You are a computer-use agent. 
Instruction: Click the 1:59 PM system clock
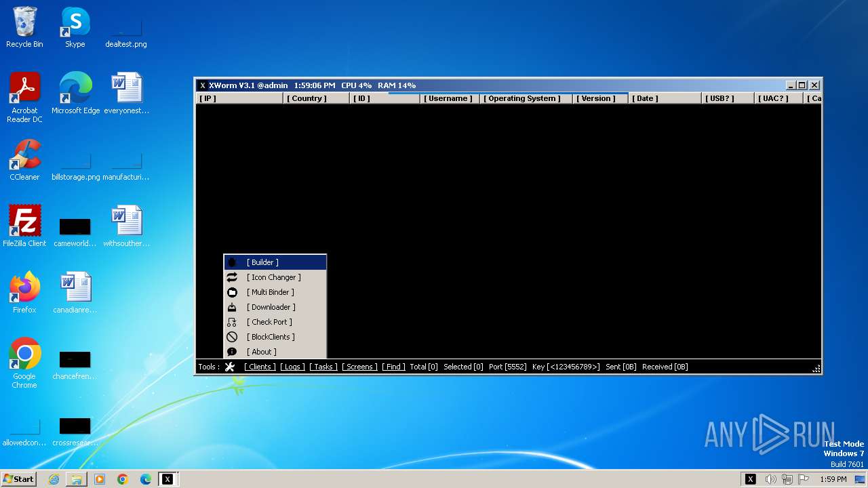pos(833,479)
